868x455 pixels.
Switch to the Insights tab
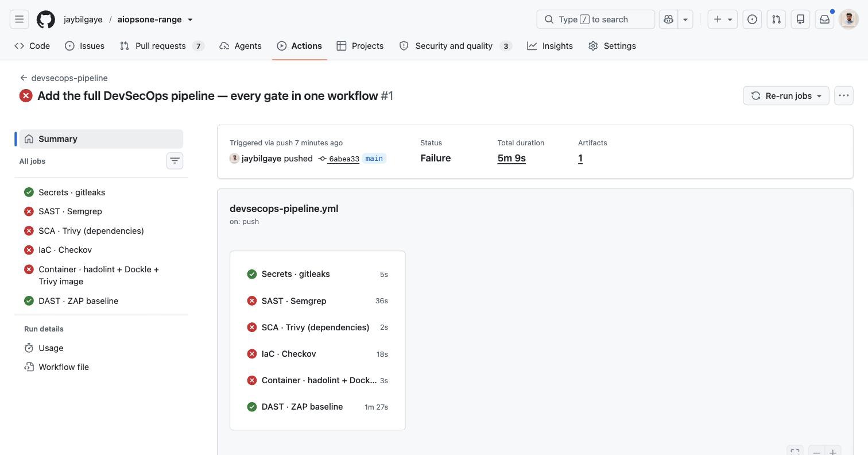pyautogui.click(x=550, y=46)
